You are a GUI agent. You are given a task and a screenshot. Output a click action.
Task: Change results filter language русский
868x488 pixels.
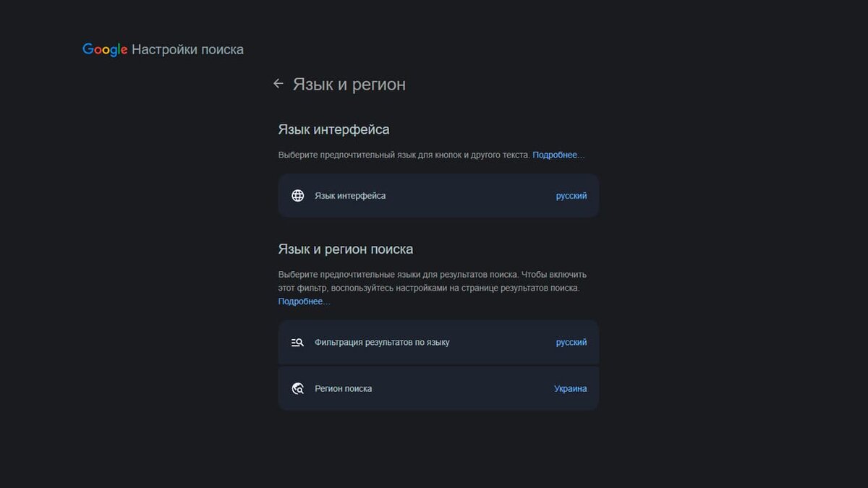pyautogui.click(x=571, y=343)
